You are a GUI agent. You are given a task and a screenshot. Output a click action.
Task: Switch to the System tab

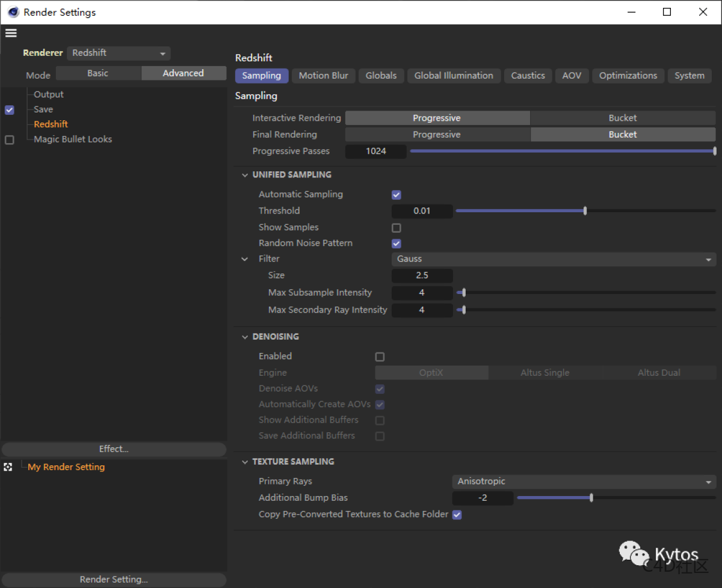click(x=690, y=75)
